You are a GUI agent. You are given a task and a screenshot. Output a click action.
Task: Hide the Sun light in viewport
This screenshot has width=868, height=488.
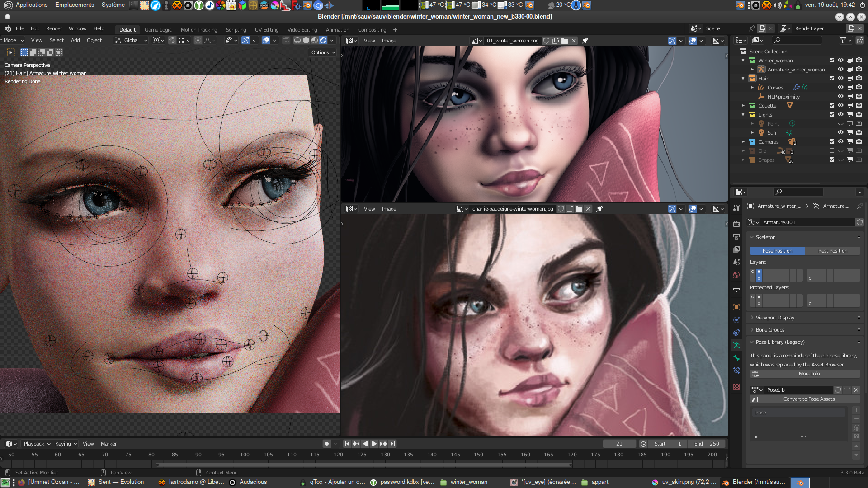point(840,133)
